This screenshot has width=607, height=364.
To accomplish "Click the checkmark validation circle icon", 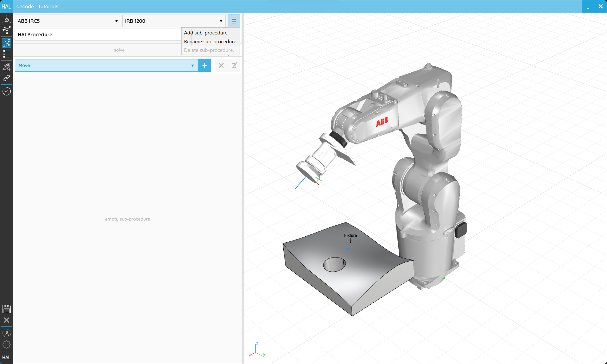I will click(6, 92).
